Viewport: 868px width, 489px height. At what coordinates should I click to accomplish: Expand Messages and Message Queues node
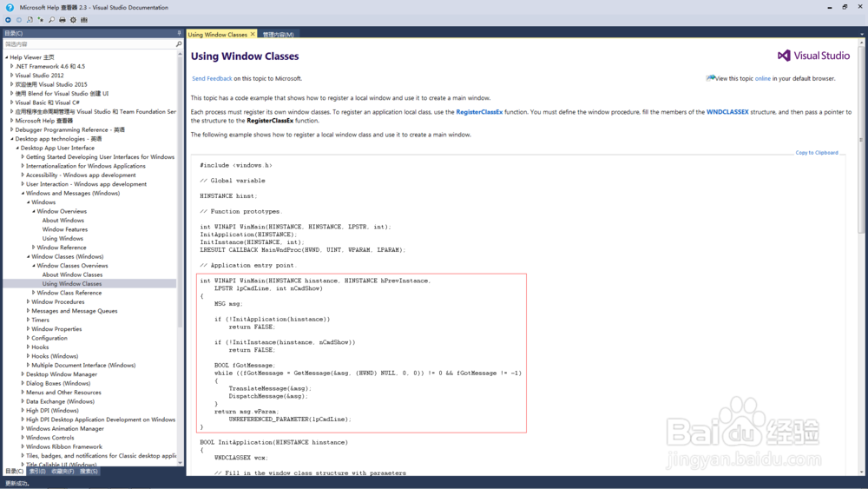click(x=29, y=311)
